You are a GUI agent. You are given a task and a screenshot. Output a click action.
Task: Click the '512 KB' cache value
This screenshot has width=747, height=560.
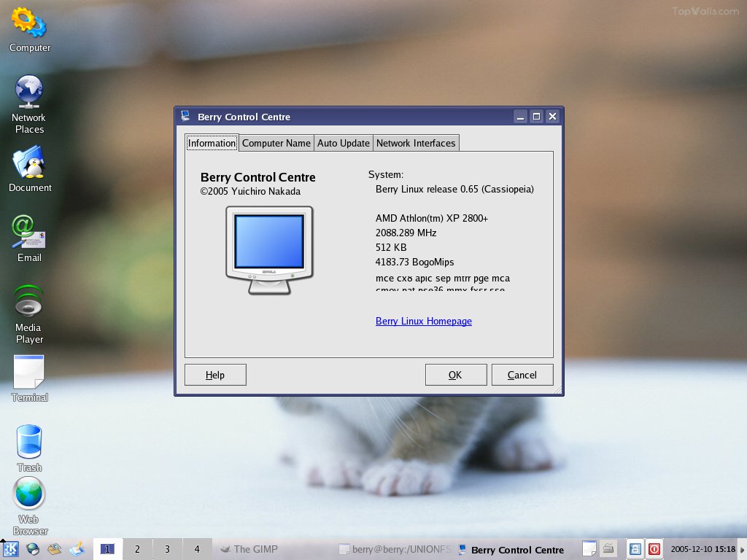click(391, 247)
